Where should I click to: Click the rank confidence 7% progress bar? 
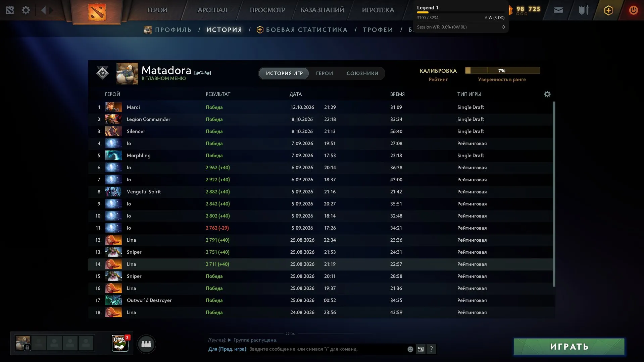502,70
